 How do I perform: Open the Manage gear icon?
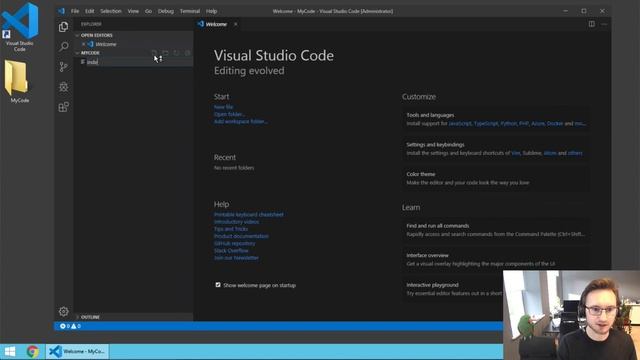pos(63,311)
